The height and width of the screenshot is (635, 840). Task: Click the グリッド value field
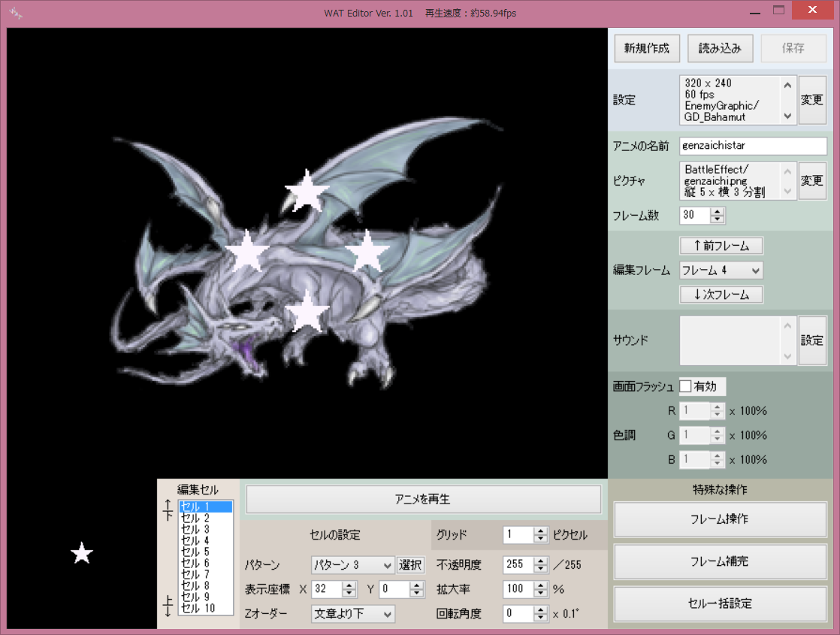518,534
